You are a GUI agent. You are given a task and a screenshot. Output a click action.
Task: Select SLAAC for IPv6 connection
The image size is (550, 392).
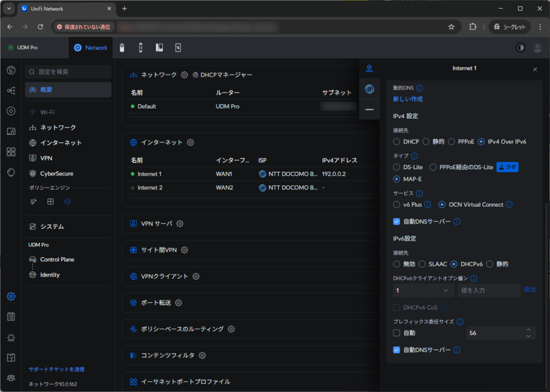pos(422,264)
